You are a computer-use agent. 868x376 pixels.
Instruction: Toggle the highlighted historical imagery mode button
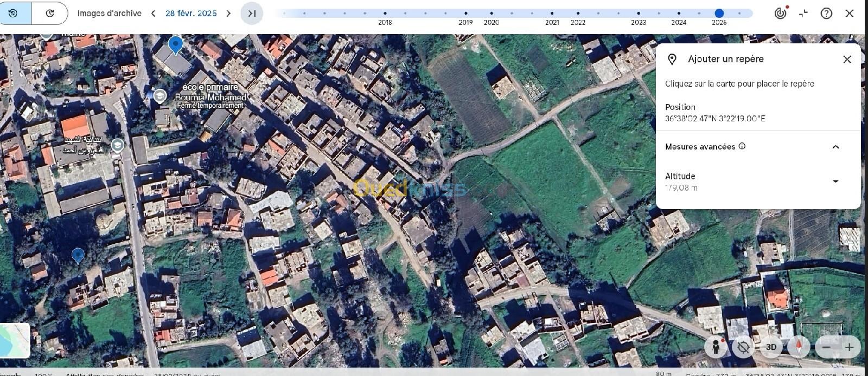pos(15,13)
